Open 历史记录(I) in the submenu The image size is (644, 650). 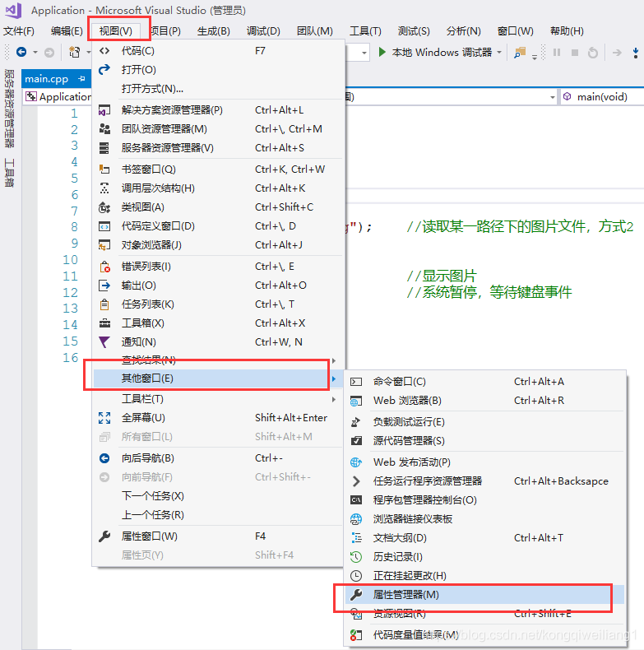pyautogui.click(x=485, y=557)
